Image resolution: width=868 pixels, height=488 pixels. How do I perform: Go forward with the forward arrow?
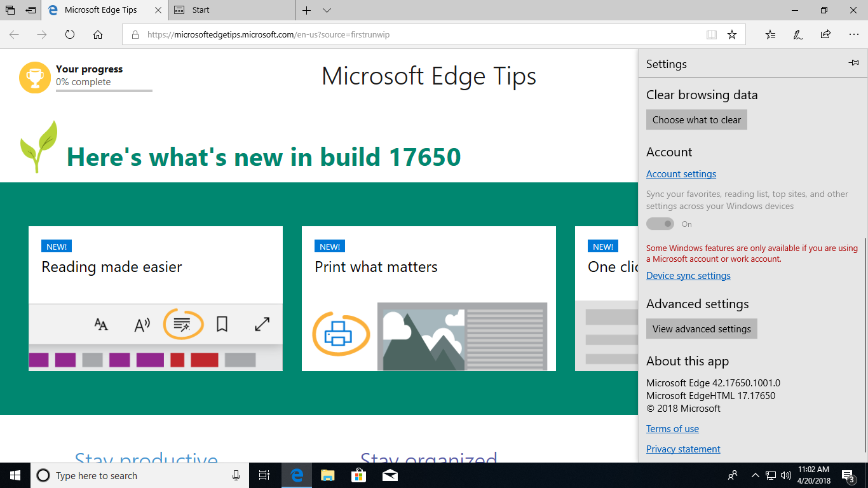coord(42,34)
